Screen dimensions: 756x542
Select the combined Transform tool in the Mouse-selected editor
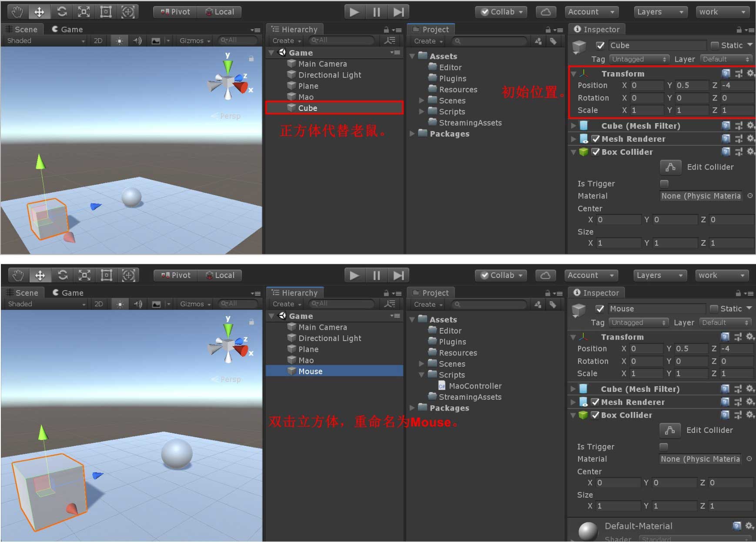[x=128, y=275]
